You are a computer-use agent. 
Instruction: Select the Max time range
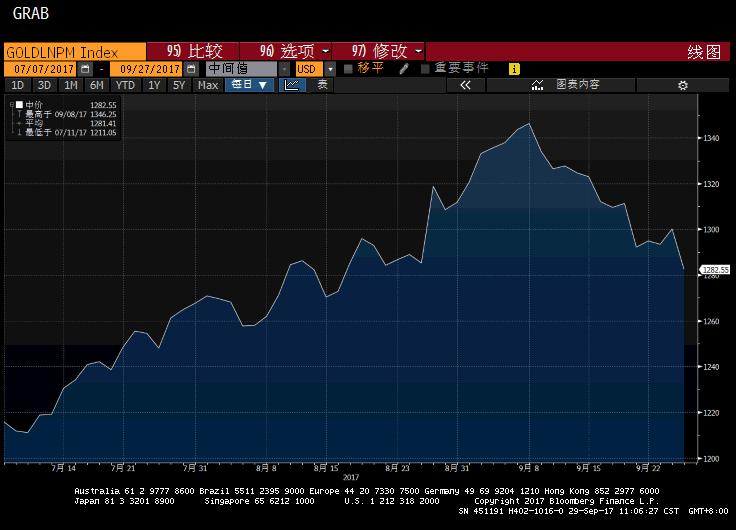coord(207,85)
